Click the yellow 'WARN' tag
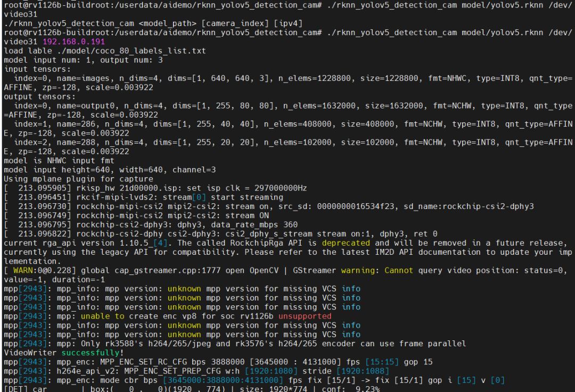The width and height of the screenshot is (575, 392). pos(23,271)
